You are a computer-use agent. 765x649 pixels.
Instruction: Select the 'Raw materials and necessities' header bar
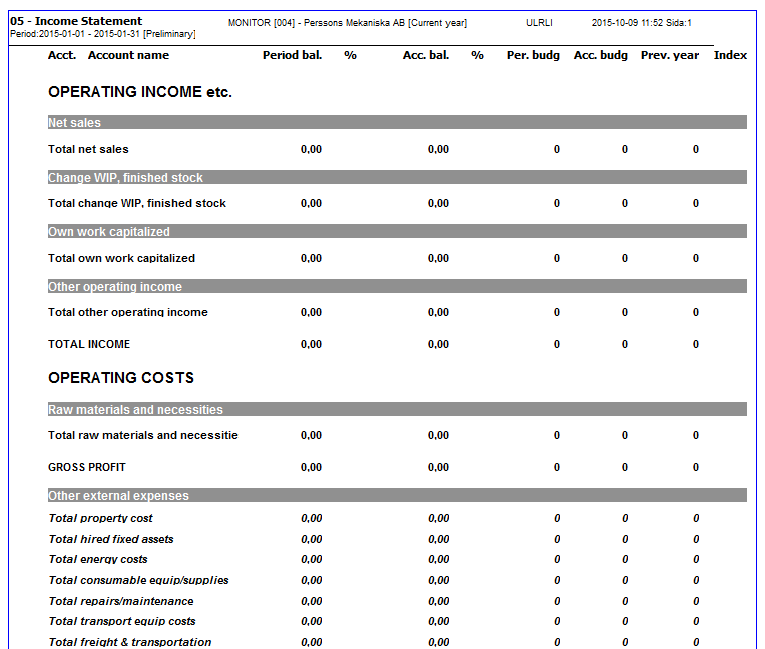click(397, 410)
